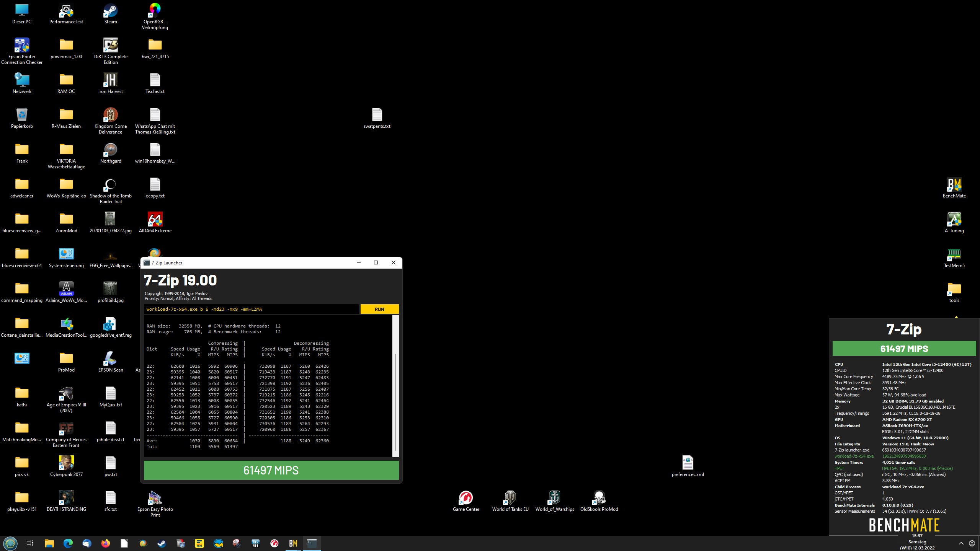
Task: Select the googledrive_entf.reg file icon
Action: [111, 327]
